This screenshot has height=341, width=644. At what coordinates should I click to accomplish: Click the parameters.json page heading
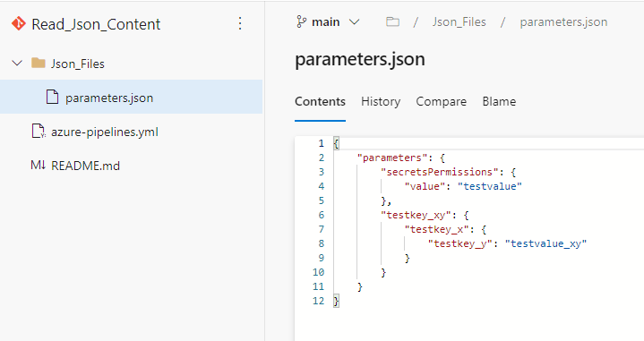point(360,59)
